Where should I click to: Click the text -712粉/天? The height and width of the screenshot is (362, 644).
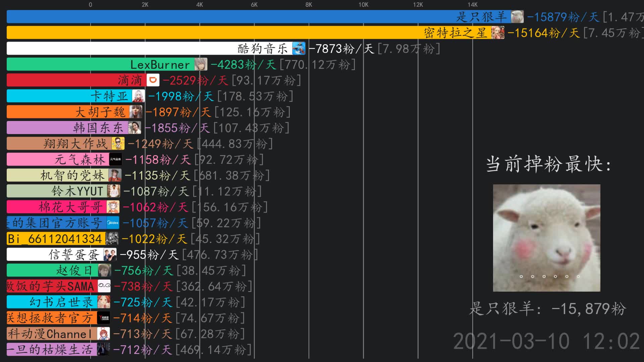(143, 350)
